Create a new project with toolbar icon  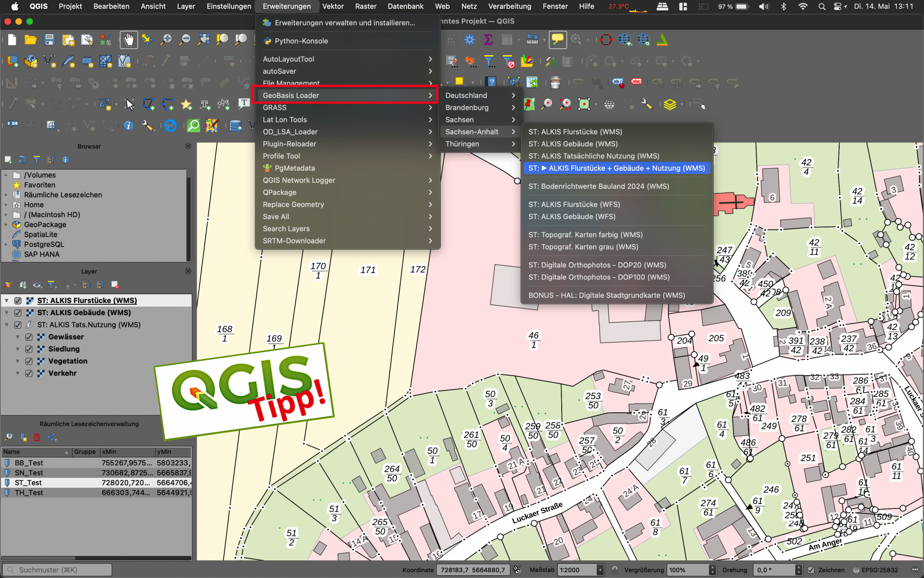(12, 39)
